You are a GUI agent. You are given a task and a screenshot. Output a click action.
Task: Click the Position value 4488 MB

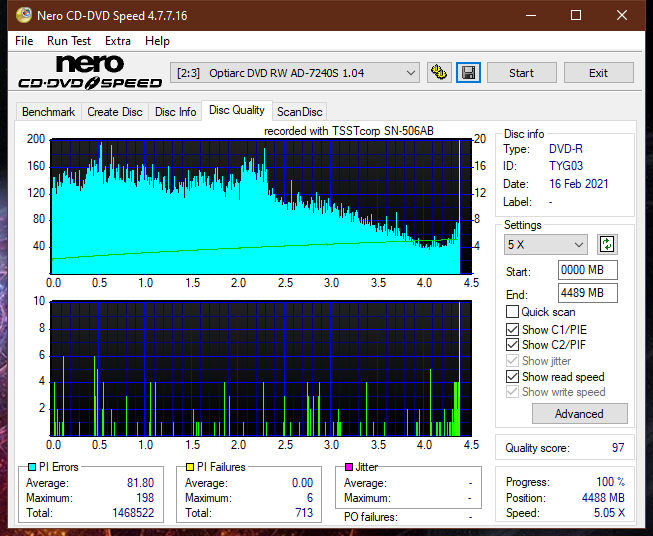603,498
